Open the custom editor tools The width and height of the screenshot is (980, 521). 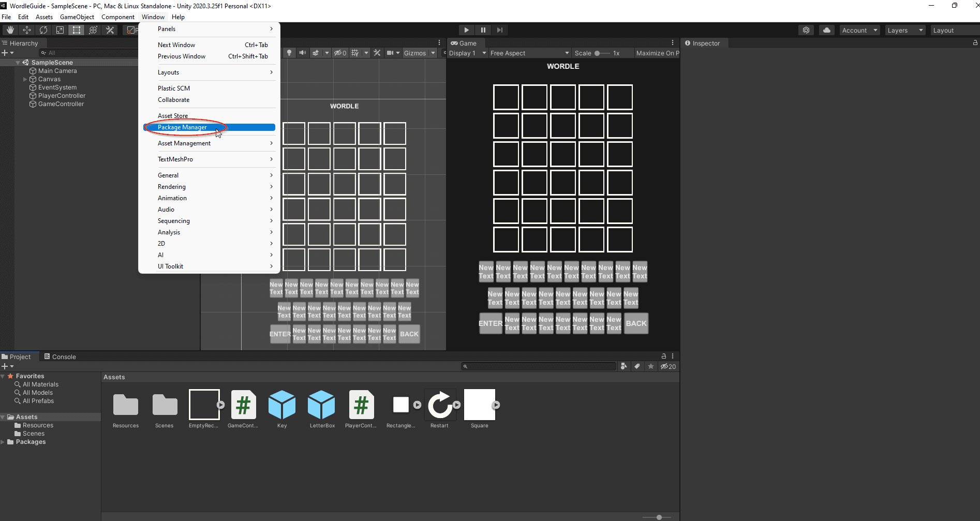(x=110, y=30)
